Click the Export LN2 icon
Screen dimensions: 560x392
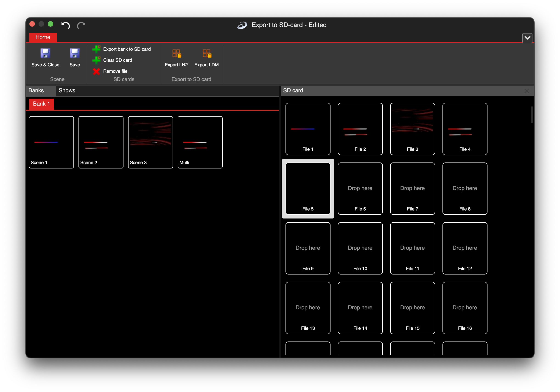(x=176, y=53)
